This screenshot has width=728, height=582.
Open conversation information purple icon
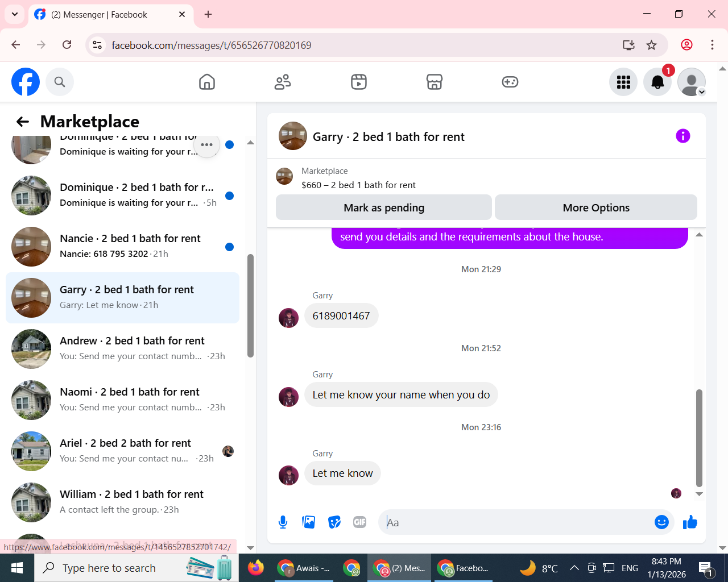(682, 136)
